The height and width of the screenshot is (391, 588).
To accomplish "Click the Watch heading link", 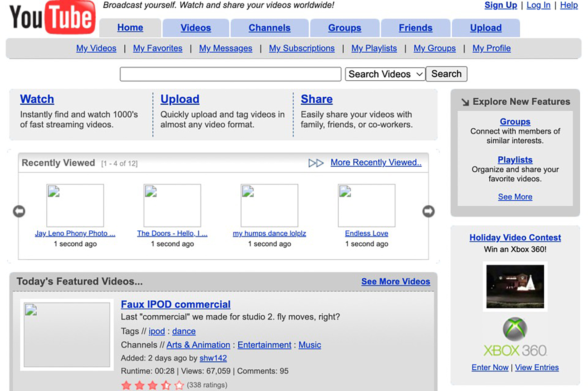I will pos(37,99).
